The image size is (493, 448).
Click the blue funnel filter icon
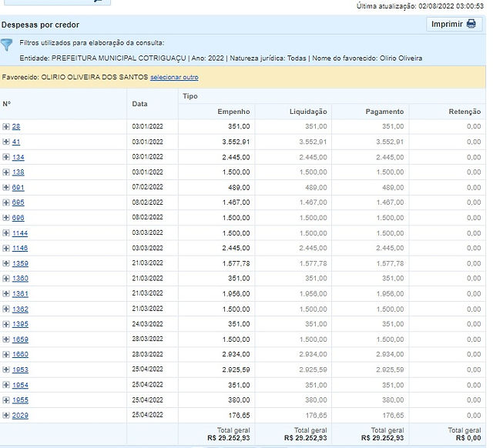click(x=6, y=45)
